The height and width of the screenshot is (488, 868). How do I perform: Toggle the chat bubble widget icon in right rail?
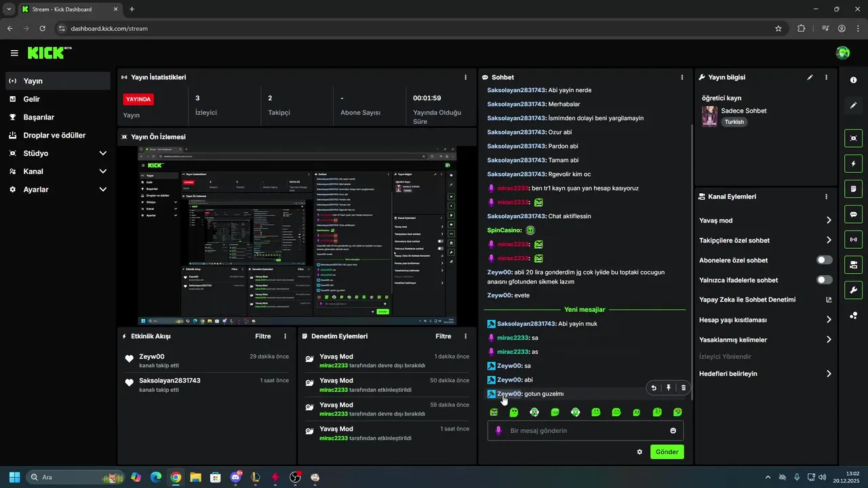point(853,214)
